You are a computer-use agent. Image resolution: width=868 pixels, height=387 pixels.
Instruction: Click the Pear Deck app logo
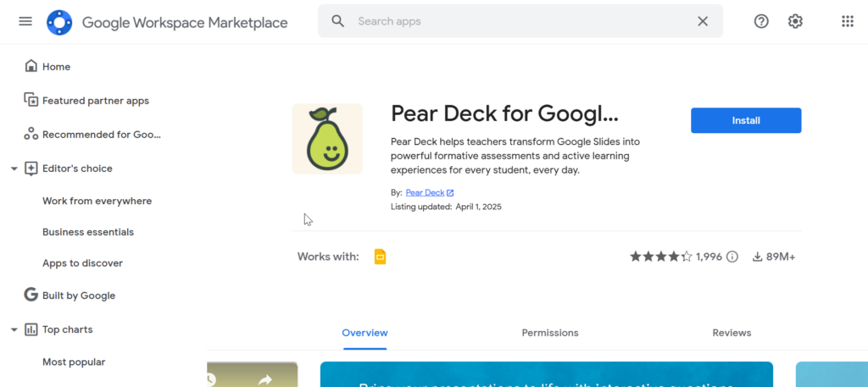(327, 139)
